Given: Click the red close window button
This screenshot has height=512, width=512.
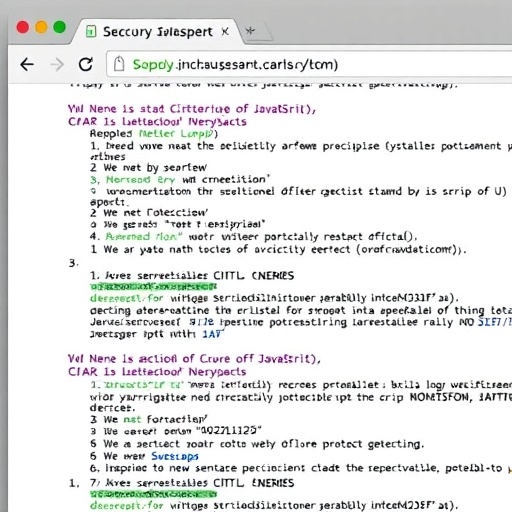Looking at the screenshot, I should 23,27.
